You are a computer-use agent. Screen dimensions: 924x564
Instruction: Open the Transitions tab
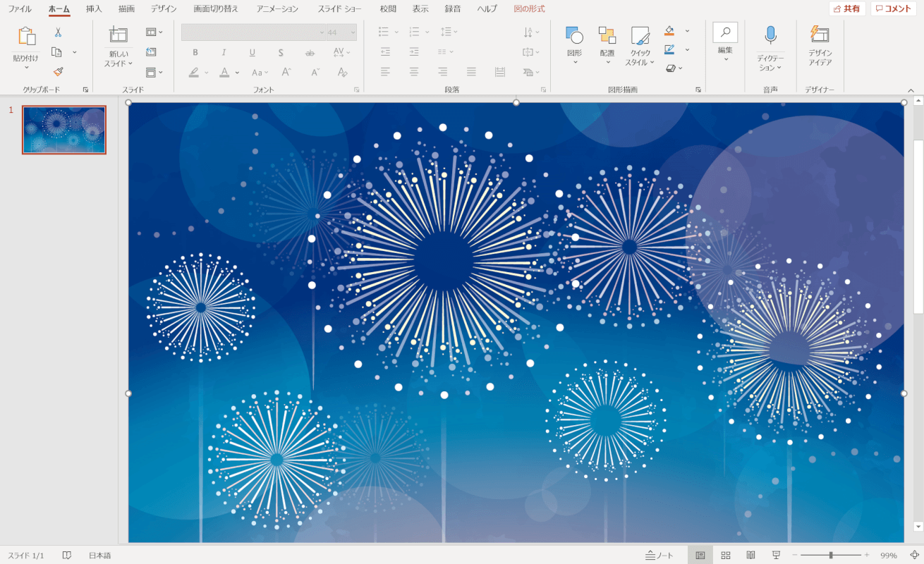point(216,9)
